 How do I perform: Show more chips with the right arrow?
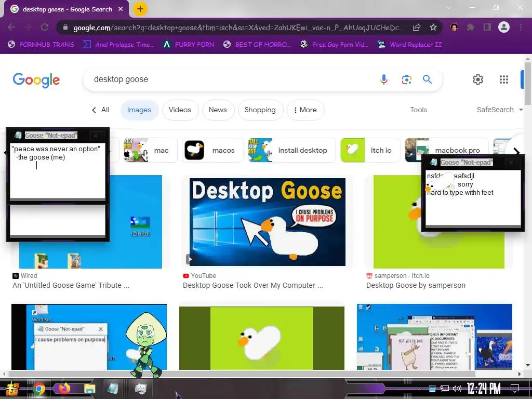point(516,152)
